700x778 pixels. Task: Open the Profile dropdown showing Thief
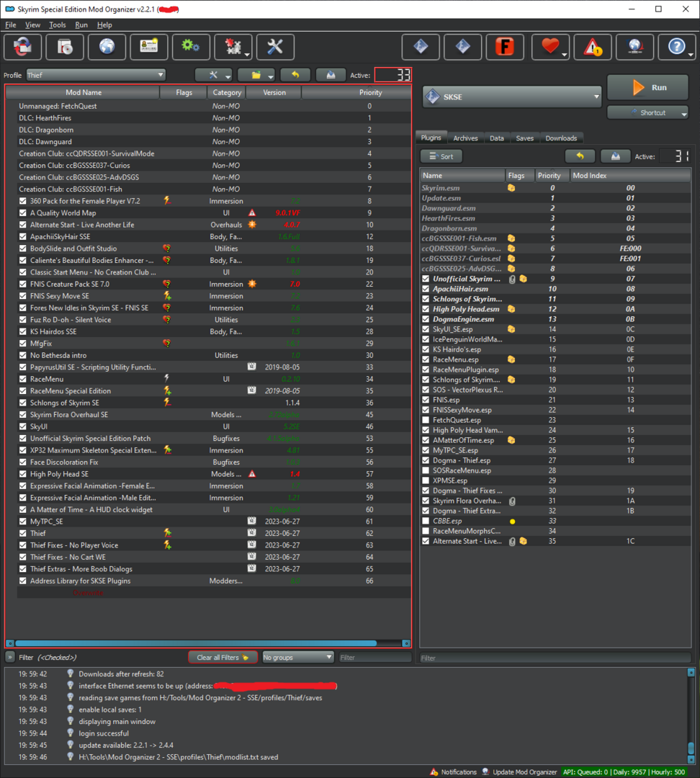96,75
